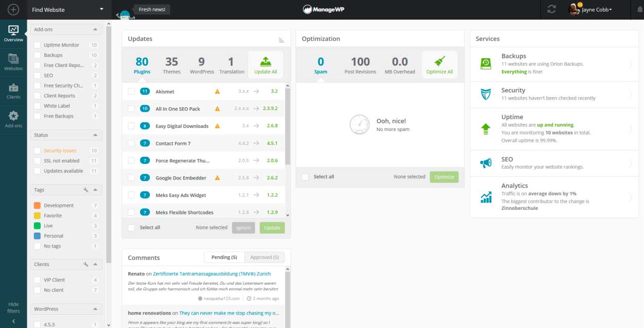Screen dimensions: 644x328
Task: Tick the Akismet plugin checkbox
Action: coord(131,91)
